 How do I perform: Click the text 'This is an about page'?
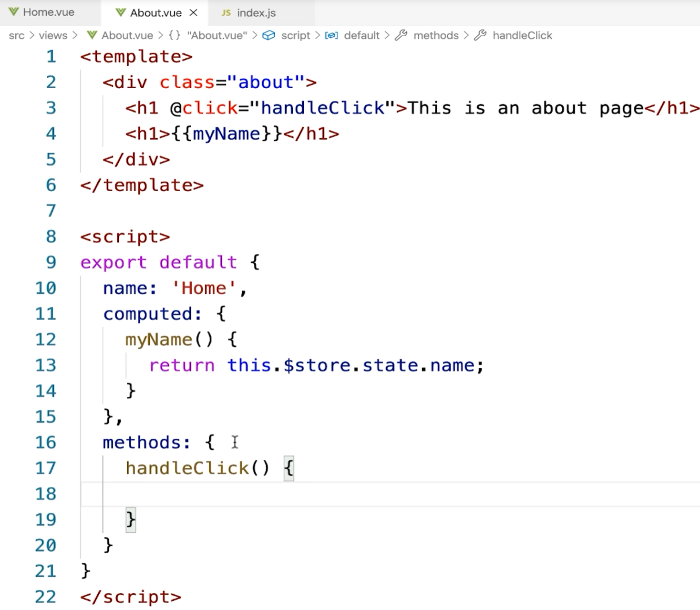(526, 109)
